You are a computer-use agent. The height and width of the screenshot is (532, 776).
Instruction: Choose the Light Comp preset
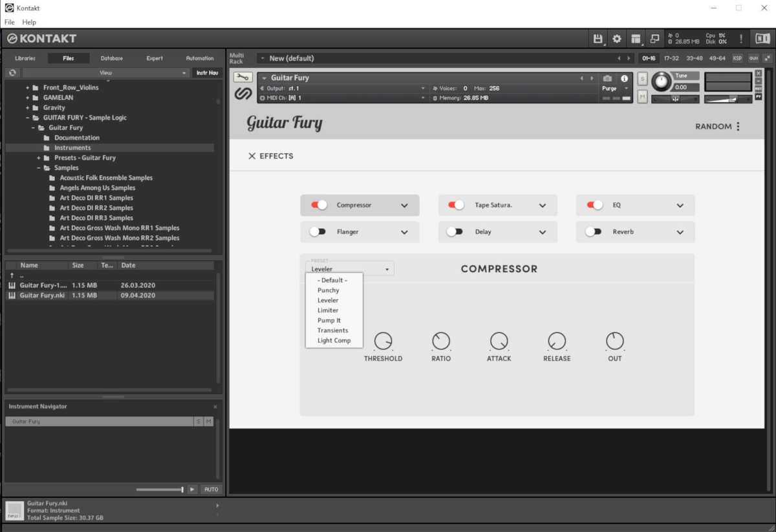click(334, 341)
